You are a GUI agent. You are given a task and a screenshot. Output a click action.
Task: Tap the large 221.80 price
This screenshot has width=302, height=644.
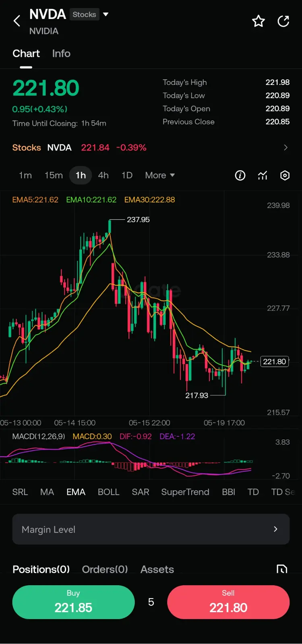tap(46, 88)
